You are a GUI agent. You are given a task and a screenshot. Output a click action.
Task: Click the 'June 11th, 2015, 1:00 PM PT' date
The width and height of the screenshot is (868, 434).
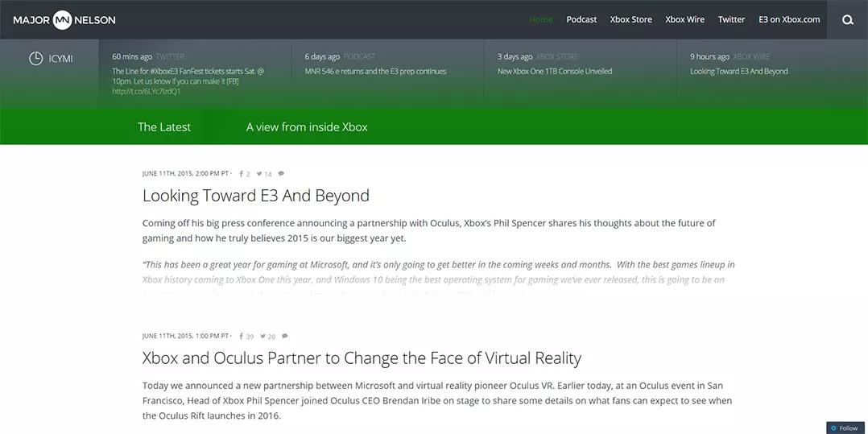pos(185,336)
